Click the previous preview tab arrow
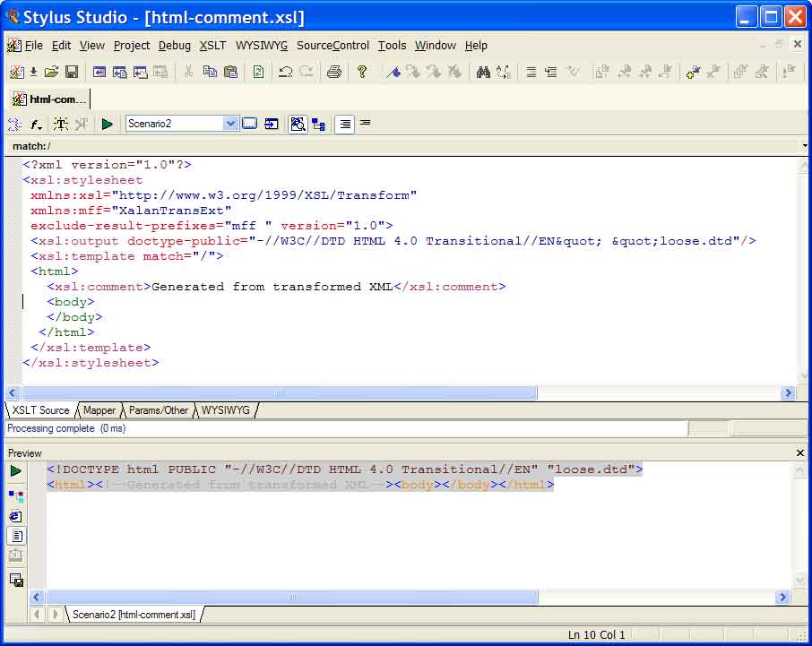 [36, 615]
